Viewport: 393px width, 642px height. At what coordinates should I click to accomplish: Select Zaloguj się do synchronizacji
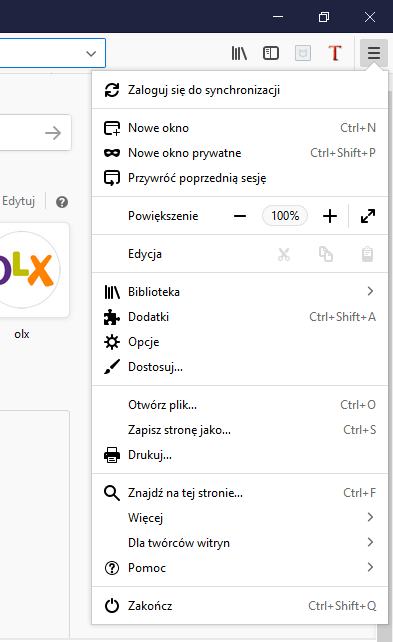[240, 90]
